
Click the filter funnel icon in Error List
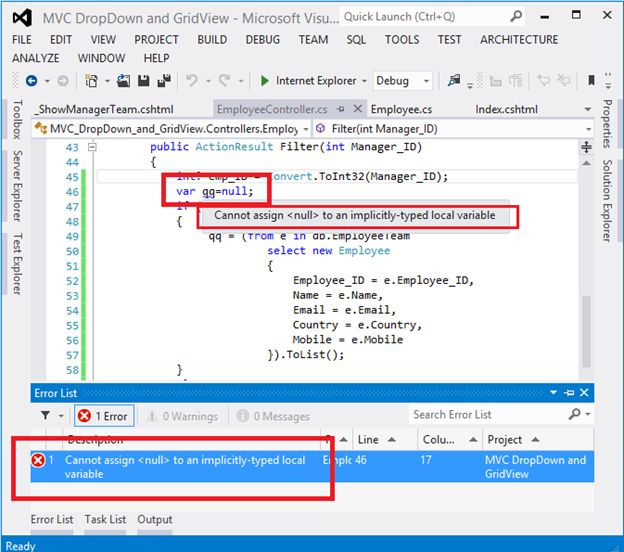[x=45, y=416]
